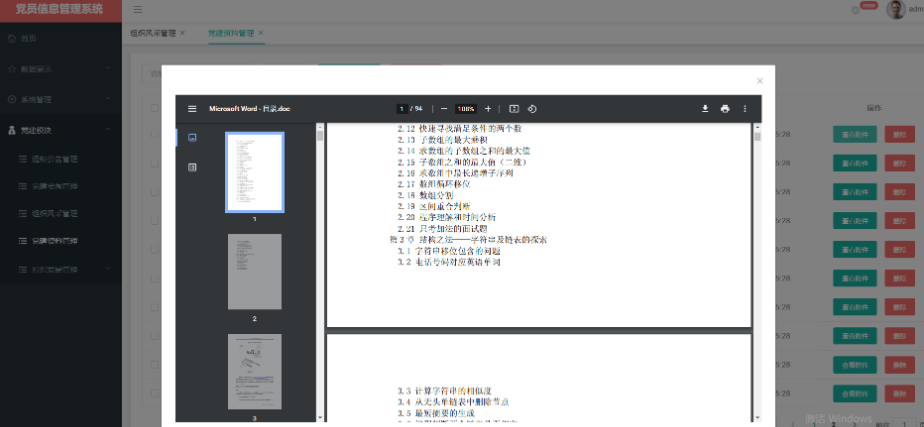Click the document vertical scrollbar thumb

[758, 137]
